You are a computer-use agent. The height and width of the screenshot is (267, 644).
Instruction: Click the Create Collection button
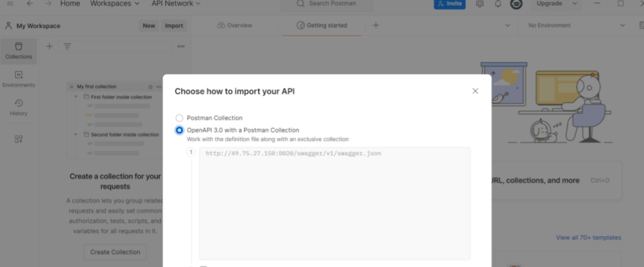115,252
